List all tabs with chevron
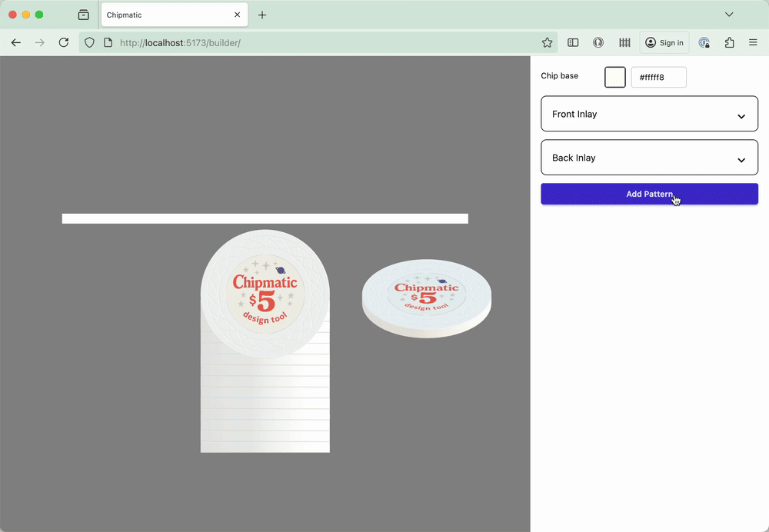769x532 pixels. pos(729,15)
